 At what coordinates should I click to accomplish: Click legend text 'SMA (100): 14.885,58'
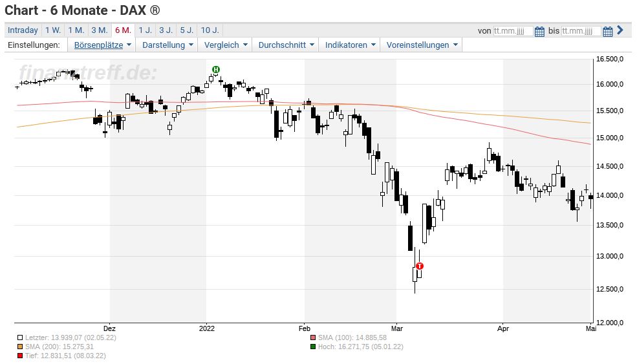(352, 337)
